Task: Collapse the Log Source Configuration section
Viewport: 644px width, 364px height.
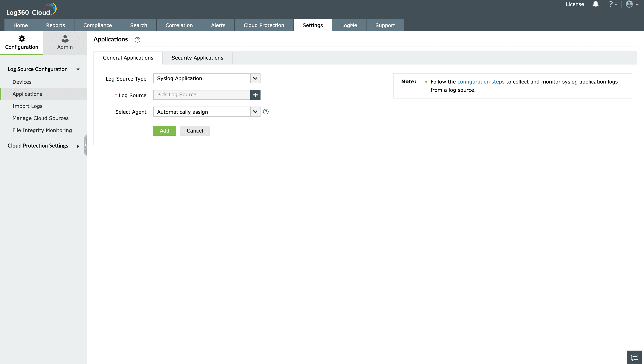Action: point(78,69)
